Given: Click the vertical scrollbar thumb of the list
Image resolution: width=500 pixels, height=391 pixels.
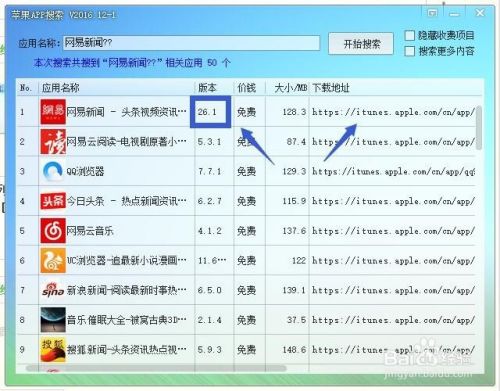Looking at the screenshot, I should (x=479, y=128).
